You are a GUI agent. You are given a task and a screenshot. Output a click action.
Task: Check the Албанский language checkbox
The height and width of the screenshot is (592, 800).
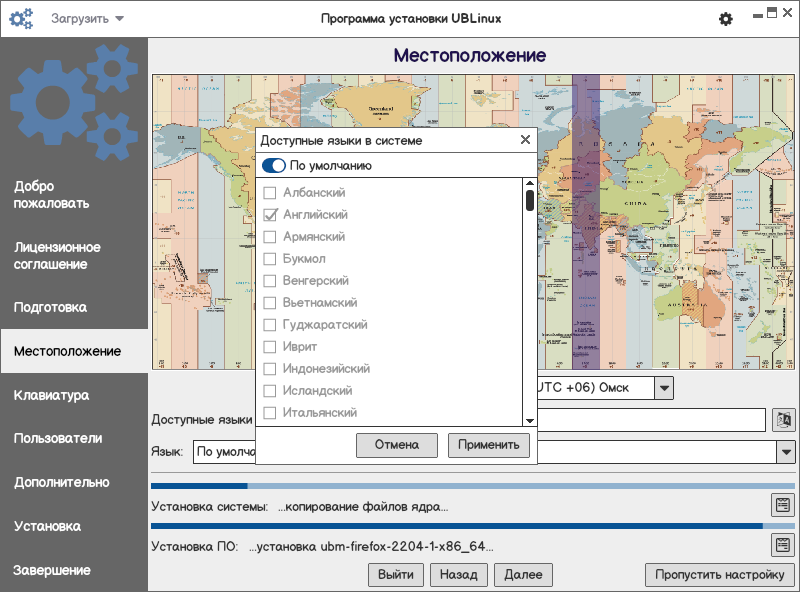click(x=269, y=192)
